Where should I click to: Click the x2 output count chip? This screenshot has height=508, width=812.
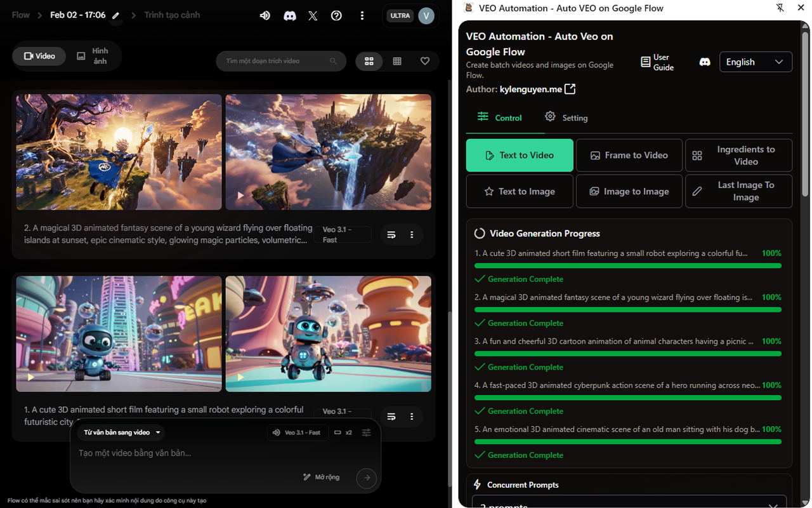(343, 432)
